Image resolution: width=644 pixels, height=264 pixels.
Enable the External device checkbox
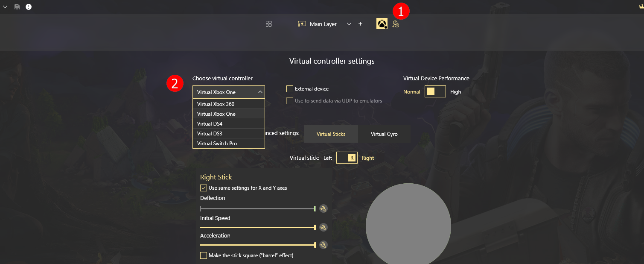290,89
